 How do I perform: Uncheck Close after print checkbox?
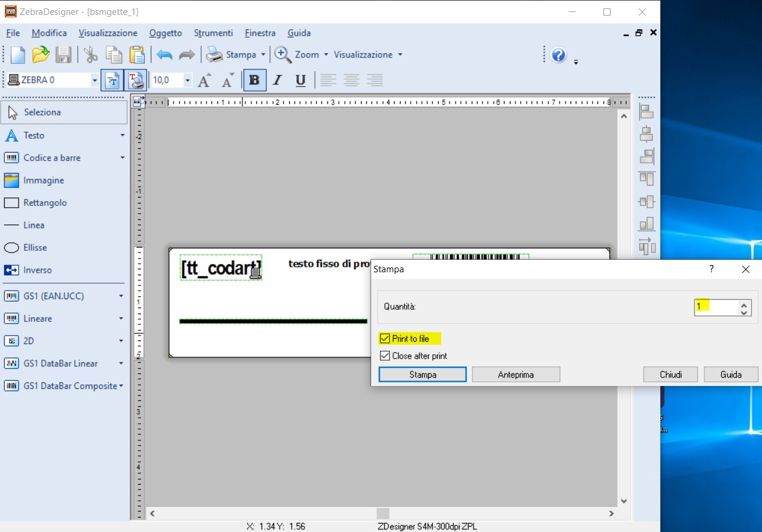tap(385, 355)
